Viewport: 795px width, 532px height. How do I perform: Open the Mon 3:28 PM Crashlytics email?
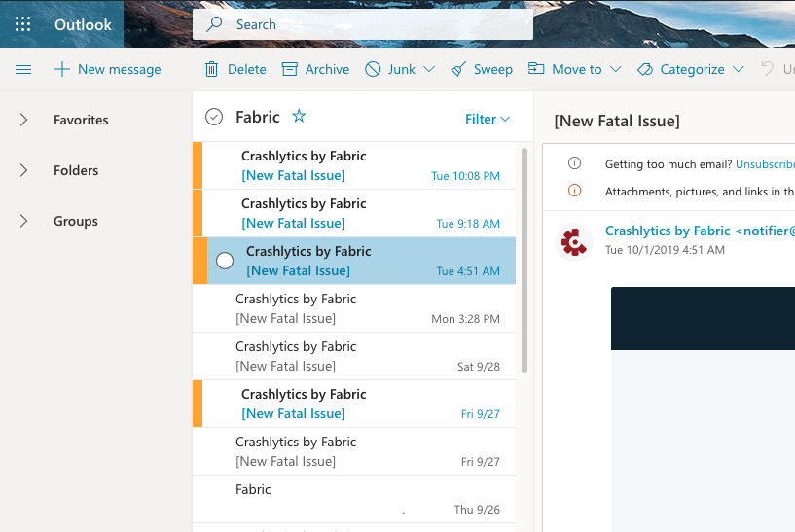[354, 308]
